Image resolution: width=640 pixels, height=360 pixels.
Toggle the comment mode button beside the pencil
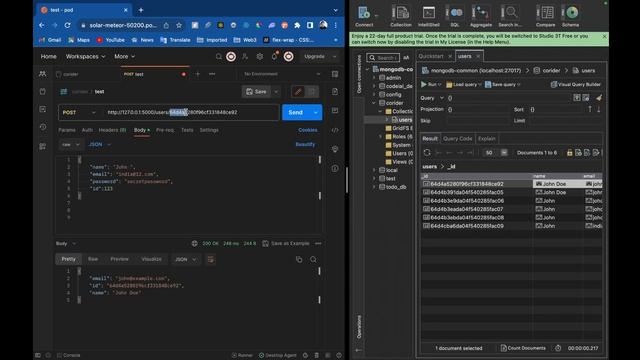(x=312, y=91)
